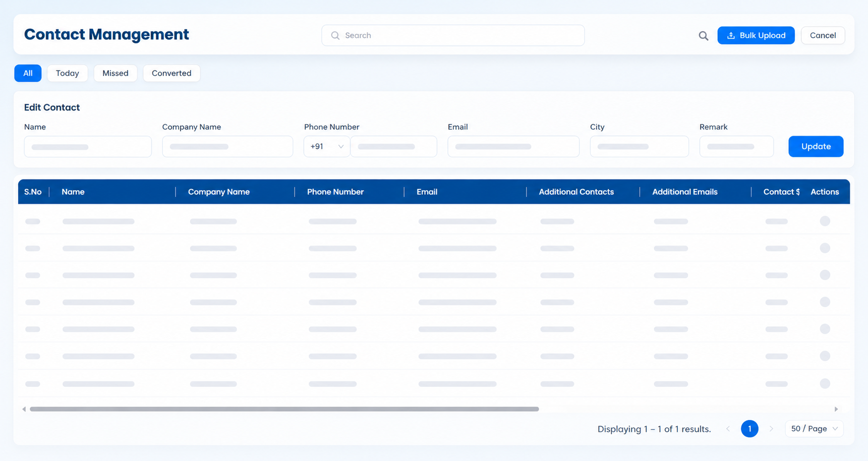
Task: Sort by the S.No column header
Action: 33,192
